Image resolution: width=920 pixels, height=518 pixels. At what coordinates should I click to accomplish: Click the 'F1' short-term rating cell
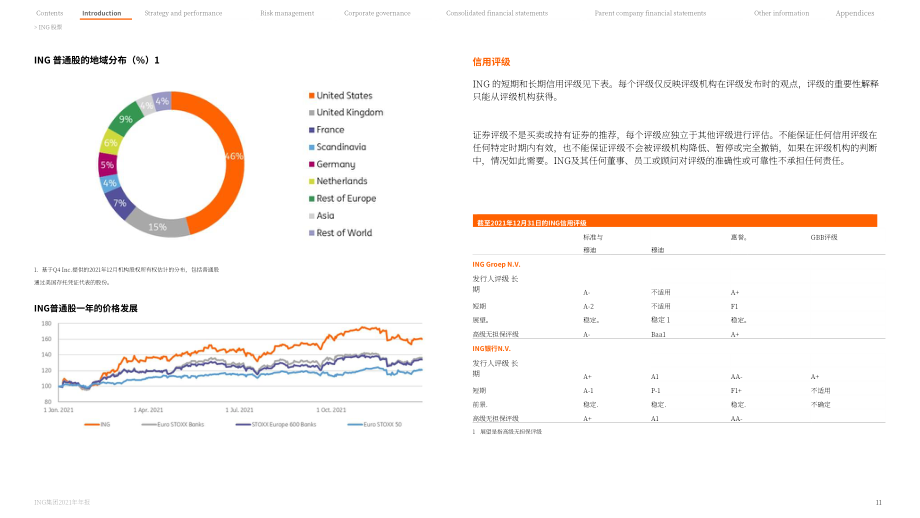pos(734,306)
